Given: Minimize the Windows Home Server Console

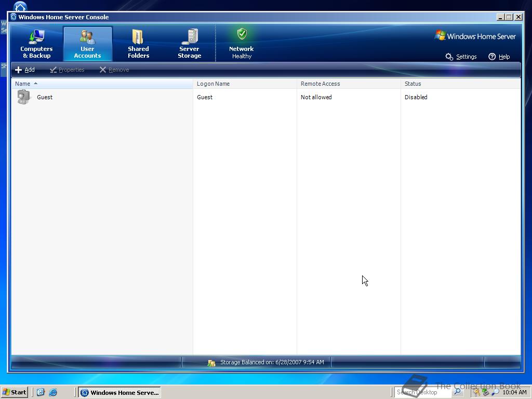Looking at the screenshot, I should [x=500, y=17].
